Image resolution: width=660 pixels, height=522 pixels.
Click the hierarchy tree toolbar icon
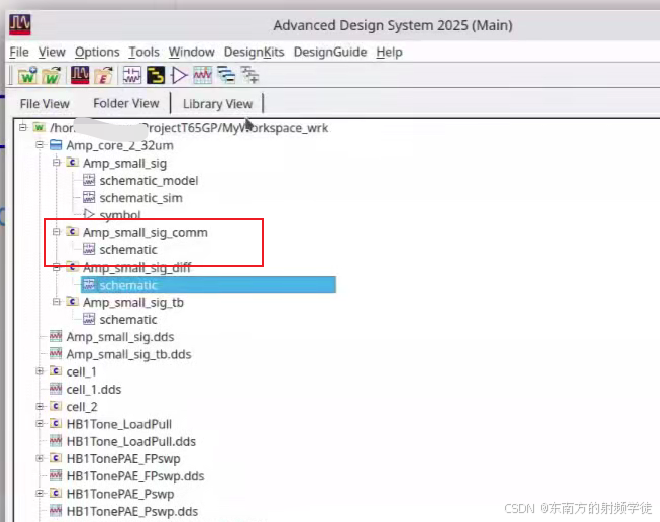(x=250, y=76)
